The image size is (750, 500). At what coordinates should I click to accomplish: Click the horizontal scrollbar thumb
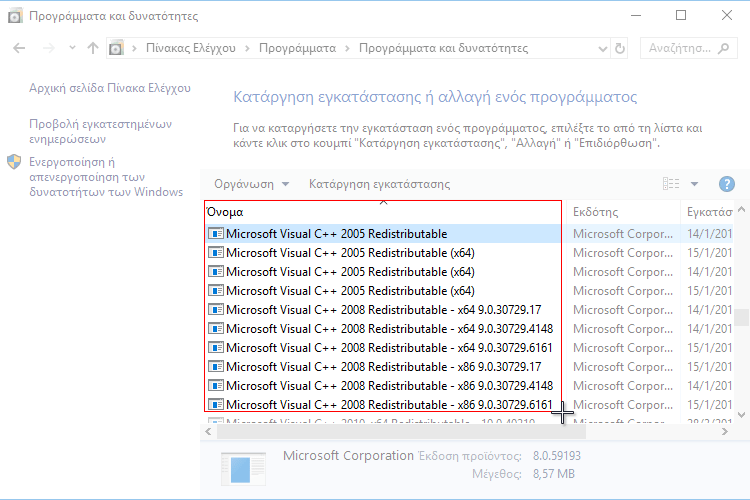pos(401,432)
